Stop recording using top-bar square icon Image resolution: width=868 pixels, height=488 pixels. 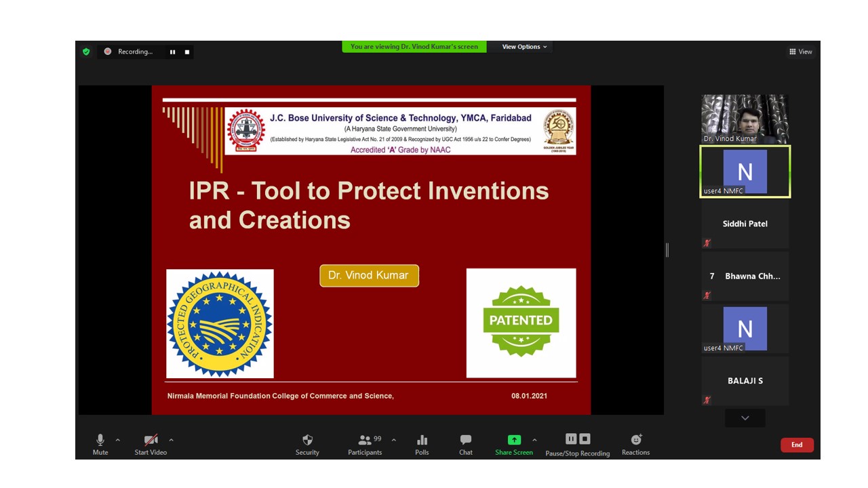pos(187,52)
